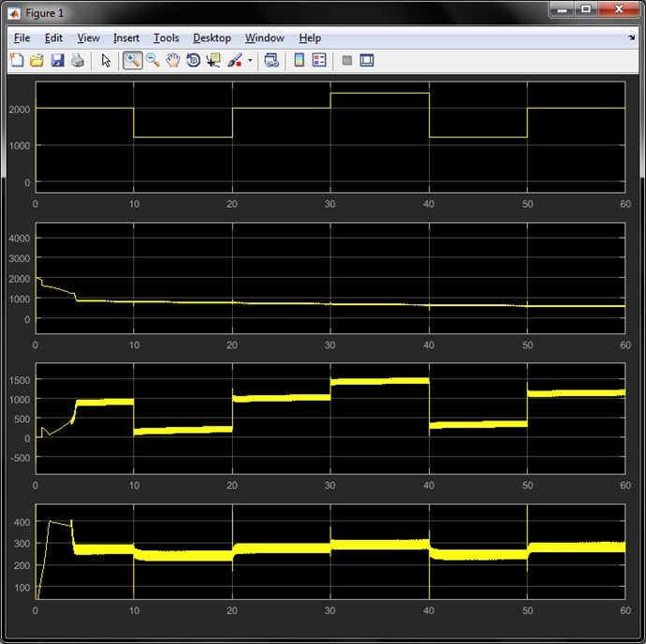Click the '2000' y-axis label of top plot
The image size is (646, 644).
tap(20, 110)
